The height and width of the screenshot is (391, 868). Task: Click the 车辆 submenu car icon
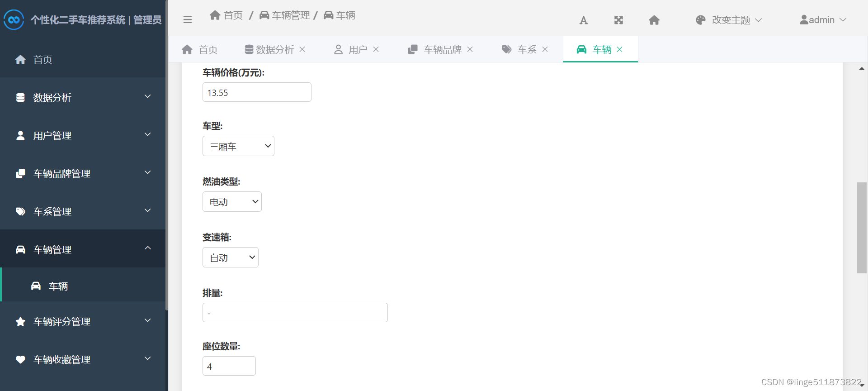click(x=36, y=286)
